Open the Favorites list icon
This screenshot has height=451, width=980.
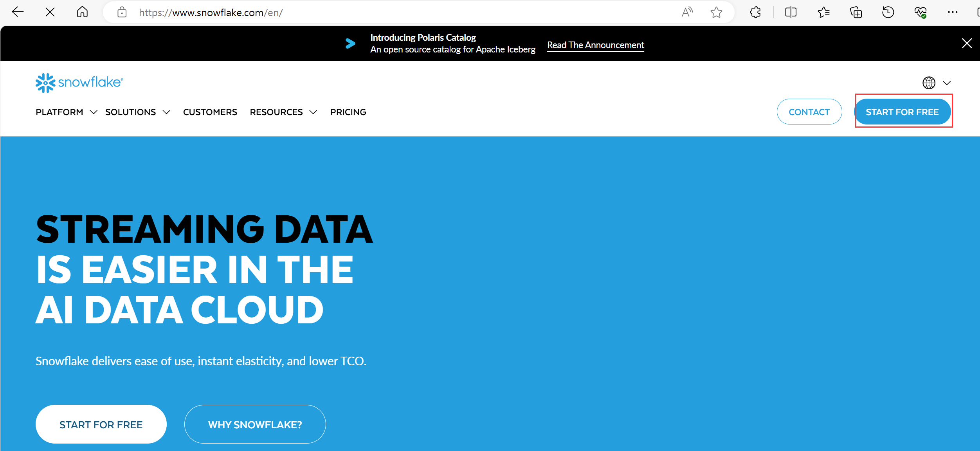(823, 12)
